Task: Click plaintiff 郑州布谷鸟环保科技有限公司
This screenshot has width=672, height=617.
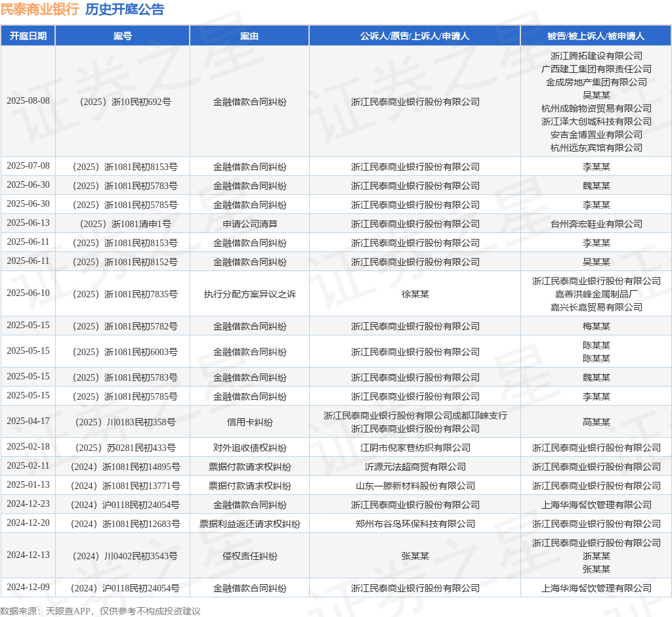Action: [x=415, y=524]
